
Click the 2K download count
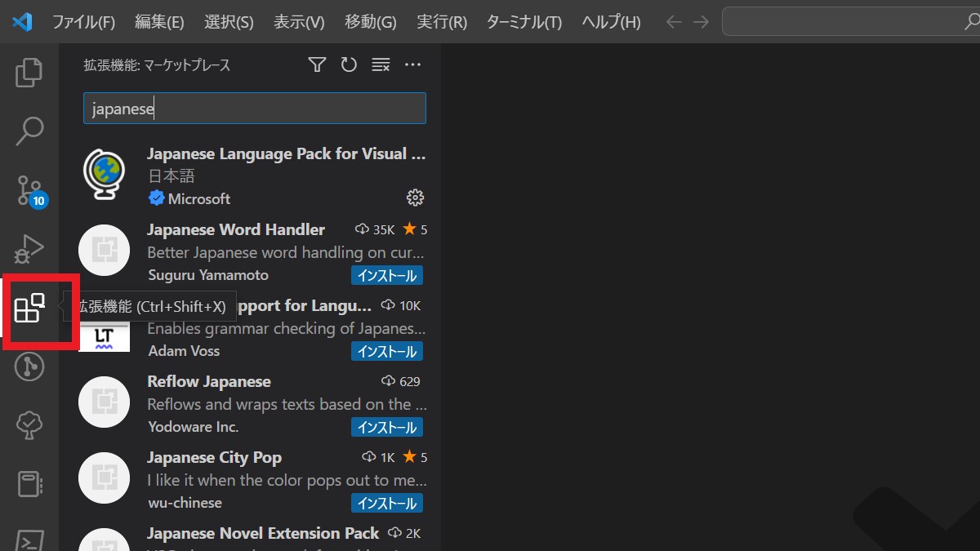[404, 533]
